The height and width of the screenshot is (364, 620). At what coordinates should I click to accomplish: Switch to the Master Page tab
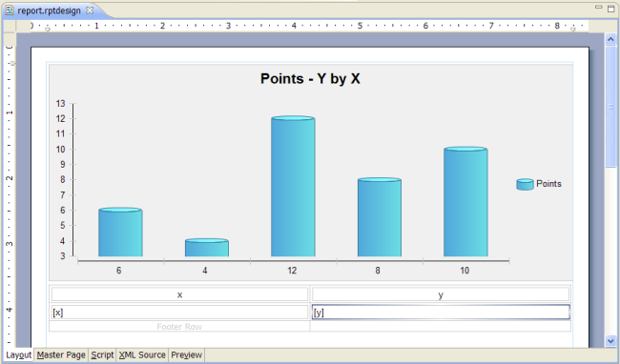click(61, 354)
